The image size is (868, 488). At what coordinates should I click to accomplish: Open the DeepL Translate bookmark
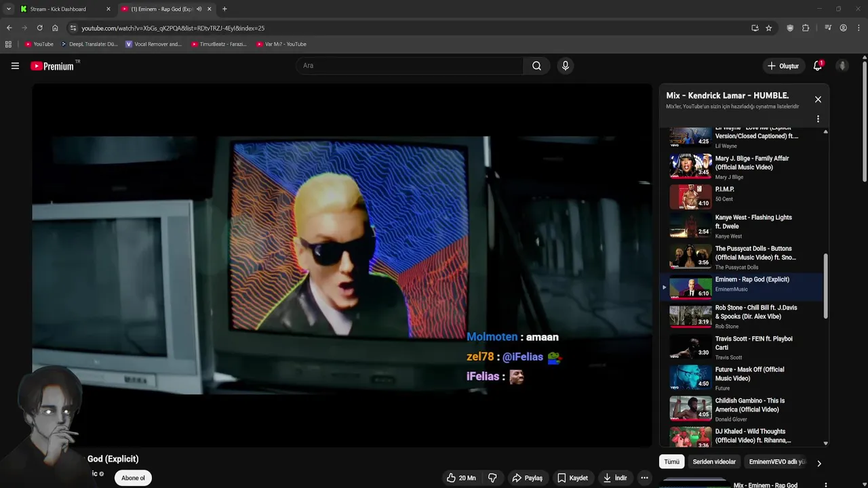[89, 44]
